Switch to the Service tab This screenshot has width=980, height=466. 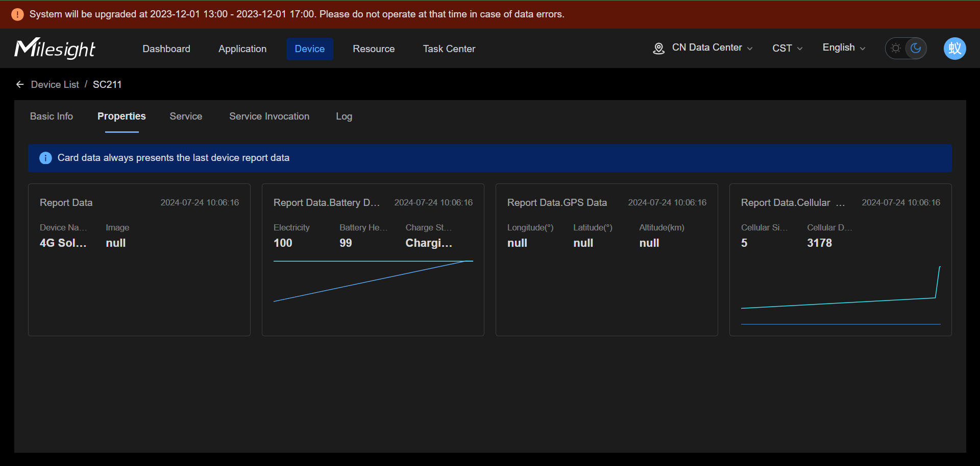coord(186,116)
